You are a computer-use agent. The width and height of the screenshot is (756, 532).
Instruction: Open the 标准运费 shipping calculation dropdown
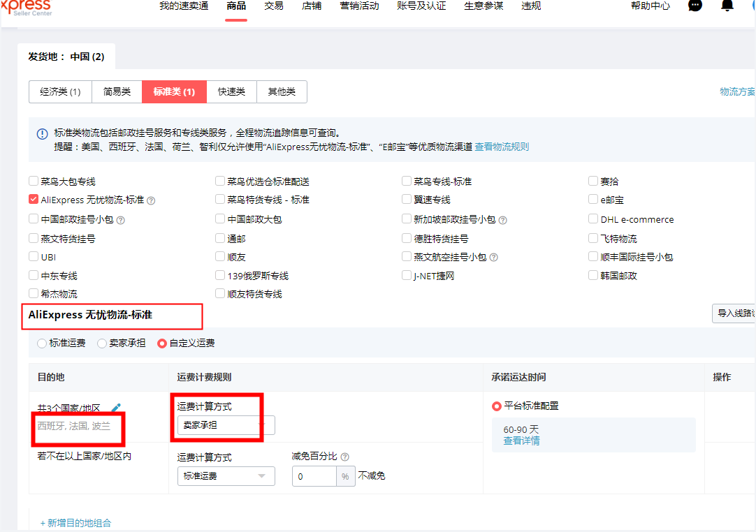[x=226, y=476]
